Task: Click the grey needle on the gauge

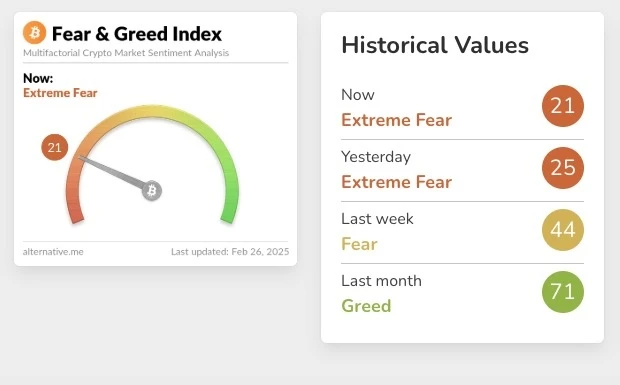Action: pos(112,172)
